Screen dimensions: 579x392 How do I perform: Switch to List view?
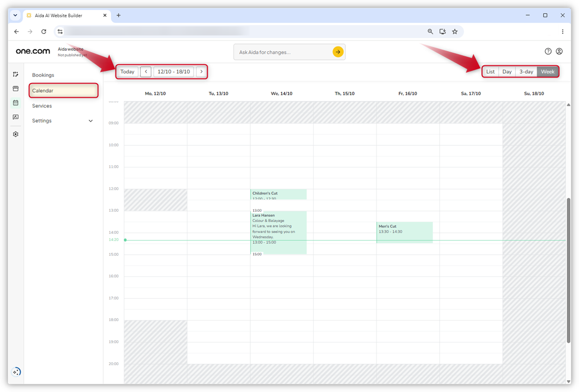(490, 71)
